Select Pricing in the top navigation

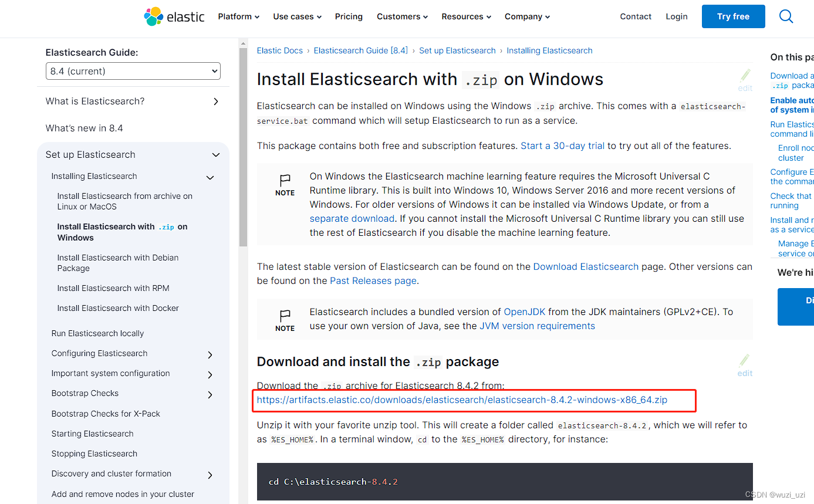[x=349, y=16]
